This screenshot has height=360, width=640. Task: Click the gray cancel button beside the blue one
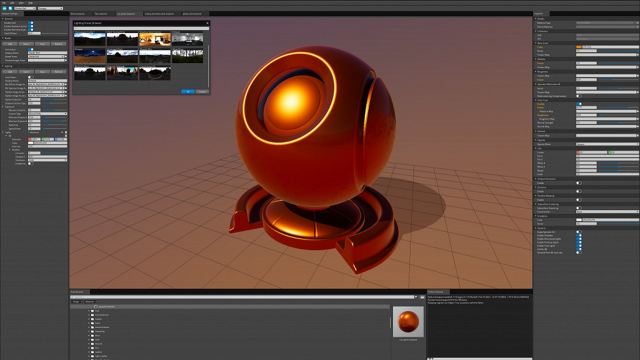tap(202, 91)
